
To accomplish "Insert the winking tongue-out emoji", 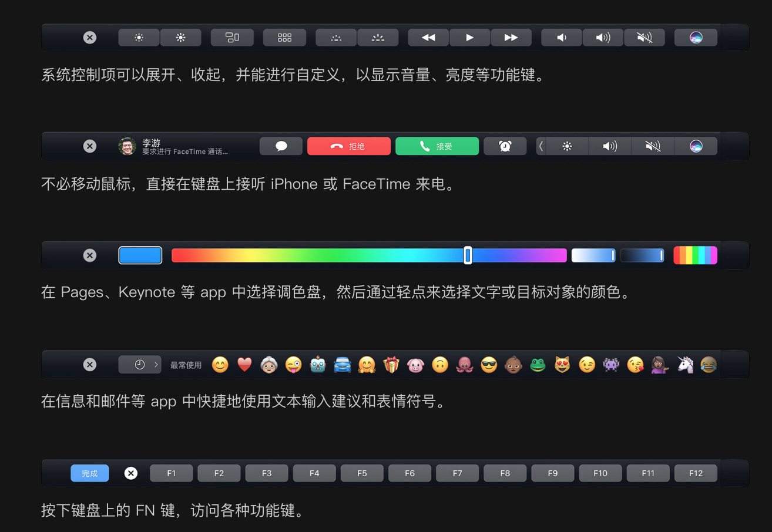I will tap(294, 365).
